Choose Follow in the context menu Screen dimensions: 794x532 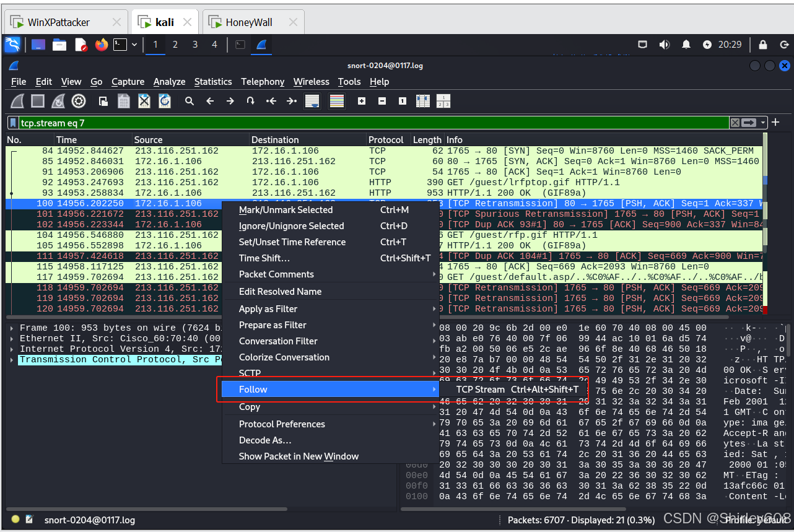pos(330,390)
